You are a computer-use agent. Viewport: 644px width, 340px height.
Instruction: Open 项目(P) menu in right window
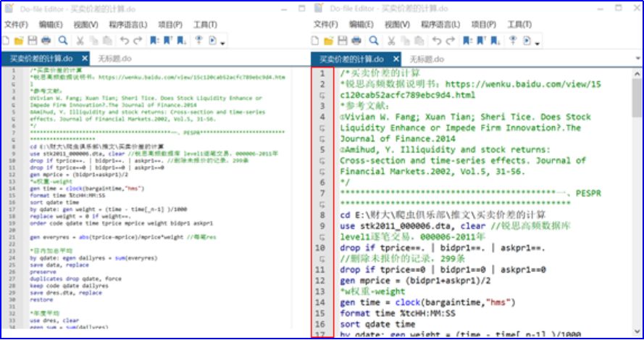coord(484,25)
